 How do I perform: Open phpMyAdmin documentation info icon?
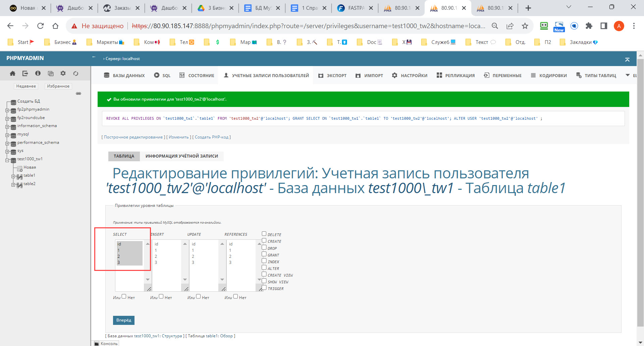point(38,73)
